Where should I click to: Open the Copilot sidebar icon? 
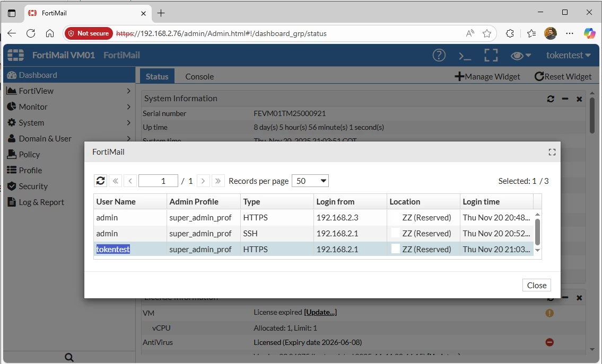click(x=589, y=33)
